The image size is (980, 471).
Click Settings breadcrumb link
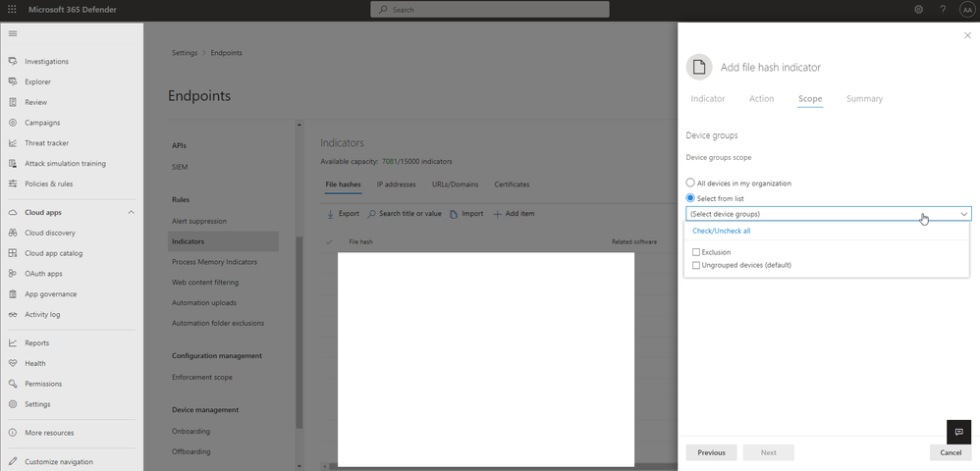coord(185,53)
